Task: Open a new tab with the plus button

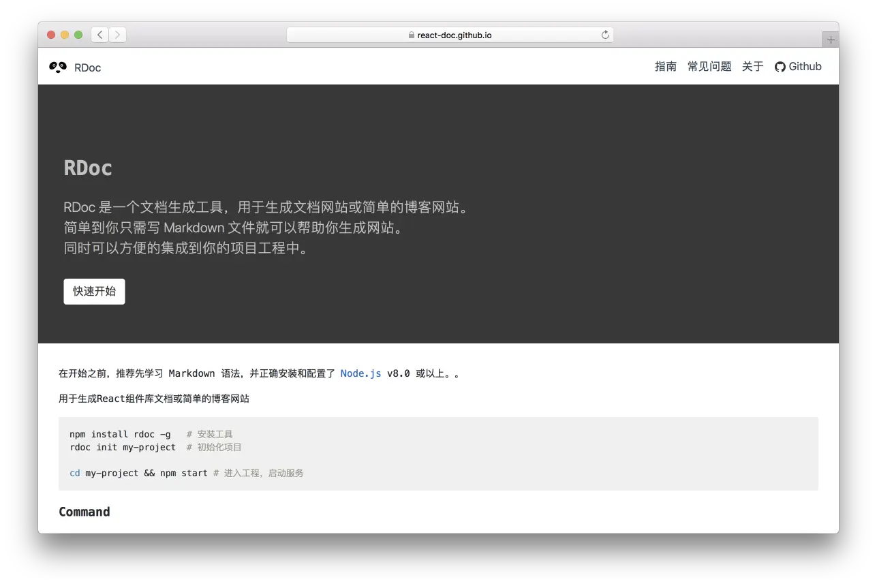Action: tap(831, 40)
